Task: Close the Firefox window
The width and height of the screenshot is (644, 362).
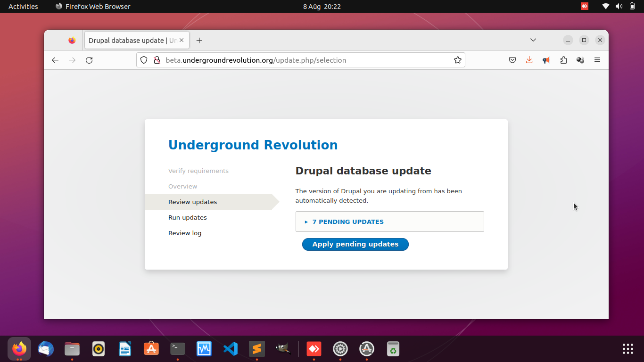Action: point(600,40)
